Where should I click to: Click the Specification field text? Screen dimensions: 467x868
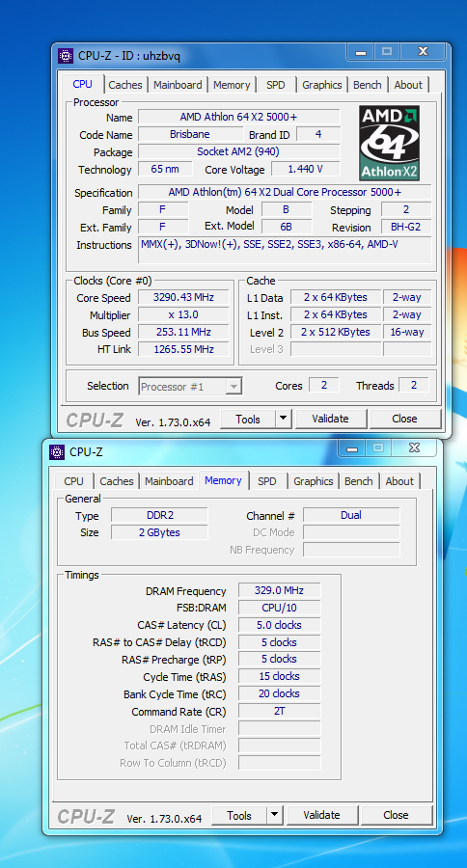pyautogui.click(x=285, y=192)
